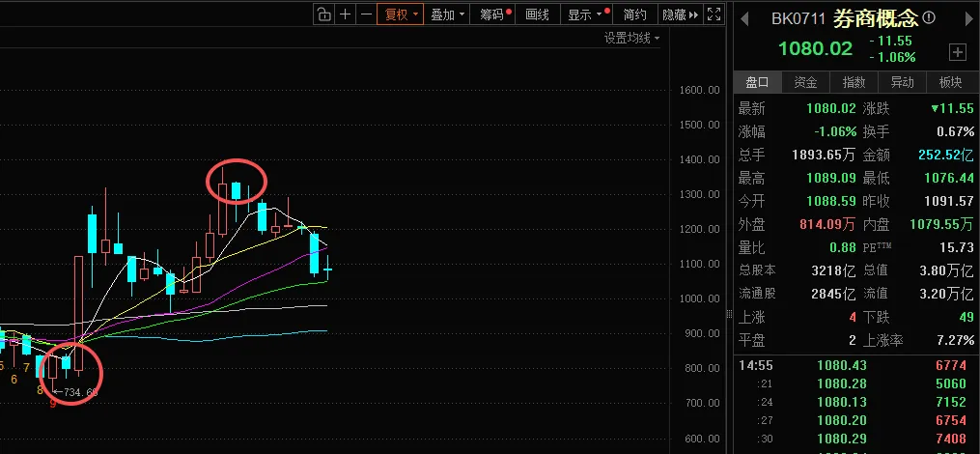The width and height of the screenshot is (980, 454).
Task: Click 总值 value 3.80万亿
Action: (947, 270)
